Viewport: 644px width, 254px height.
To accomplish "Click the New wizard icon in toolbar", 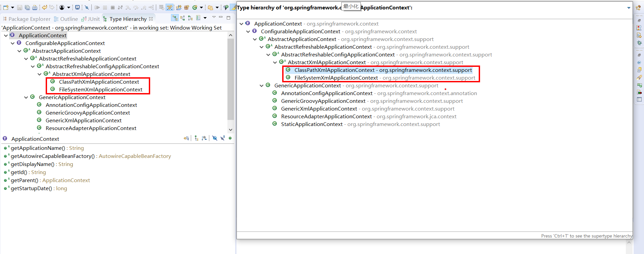I will click(6, 7).
